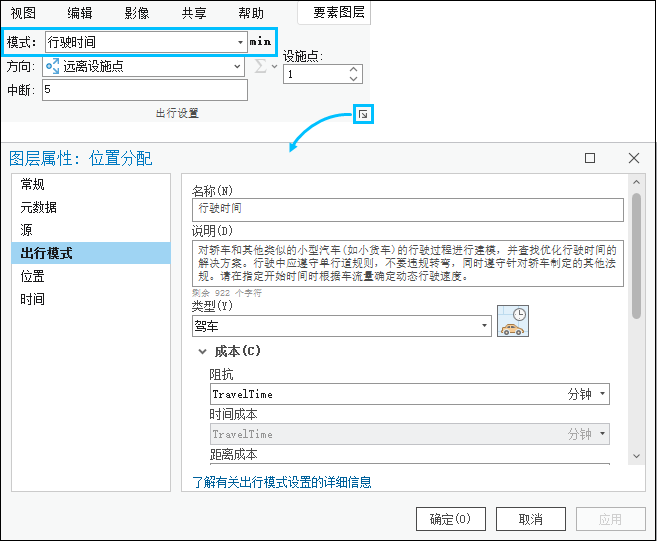Viewport: 657px width, 541px height.
Task: Maximize the 图层属性 dialog window
Action: point(590,158)
